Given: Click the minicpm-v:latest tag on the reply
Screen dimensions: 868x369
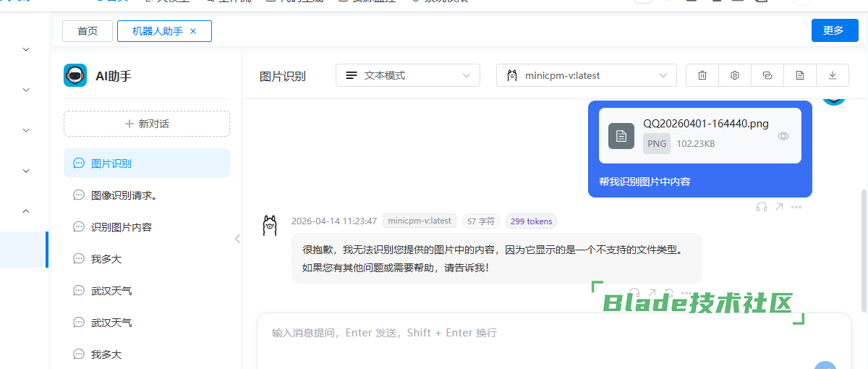Looking at the screenshot, I should click(x=420, y=221).
